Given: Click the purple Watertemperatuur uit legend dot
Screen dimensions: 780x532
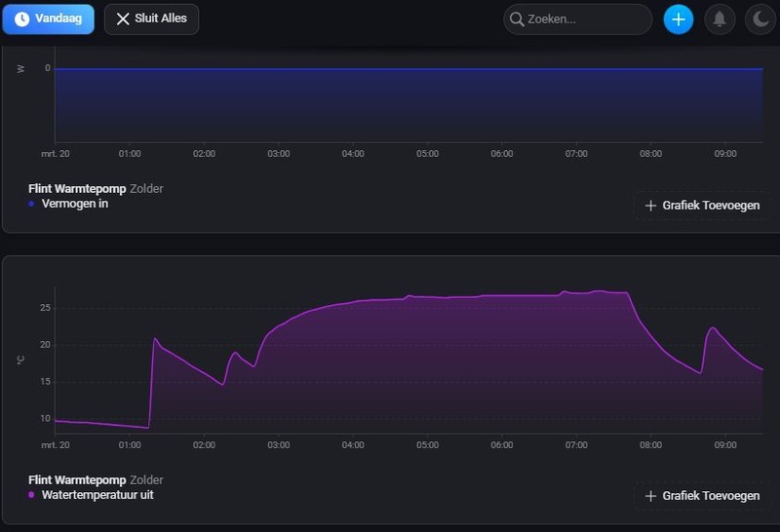Looking at the screenshot, I should coord(32,495).
